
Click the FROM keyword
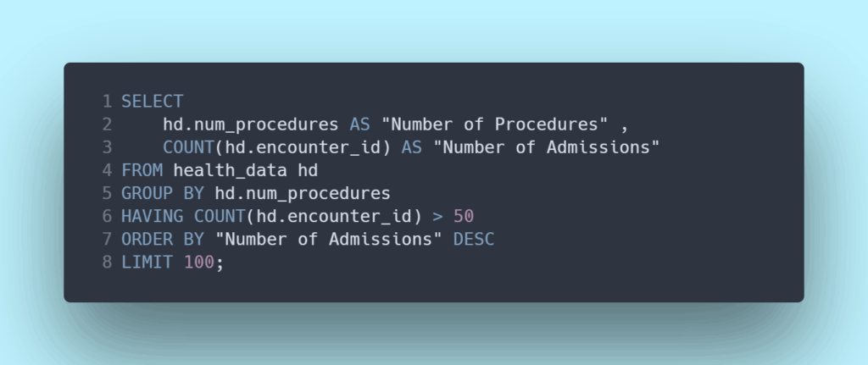(x=142, y=170)
